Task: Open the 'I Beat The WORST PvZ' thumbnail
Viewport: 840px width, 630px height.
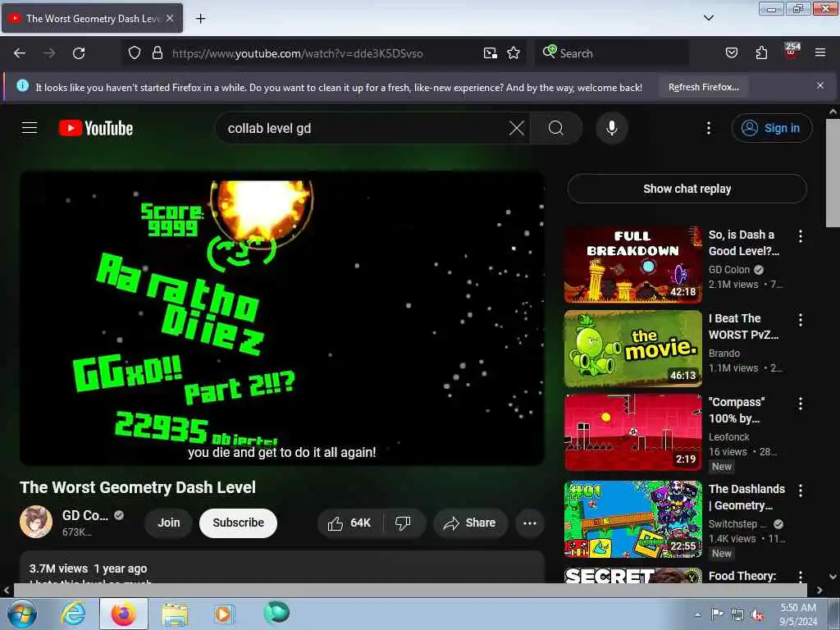Action: tap(633, 348)
